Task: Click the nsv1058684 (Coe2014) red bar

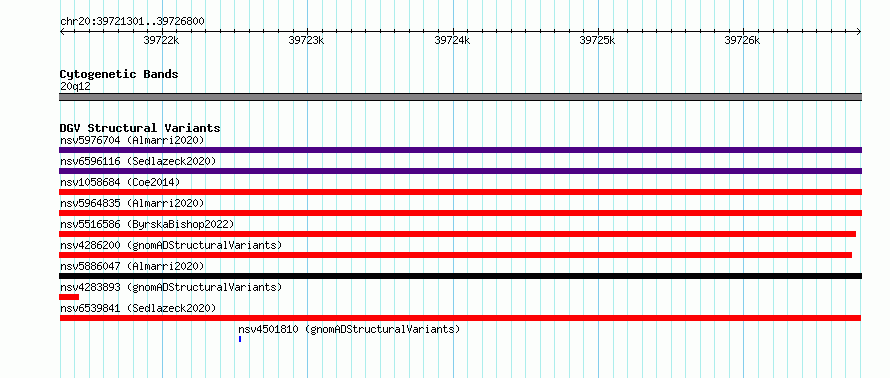Action: 460,192
